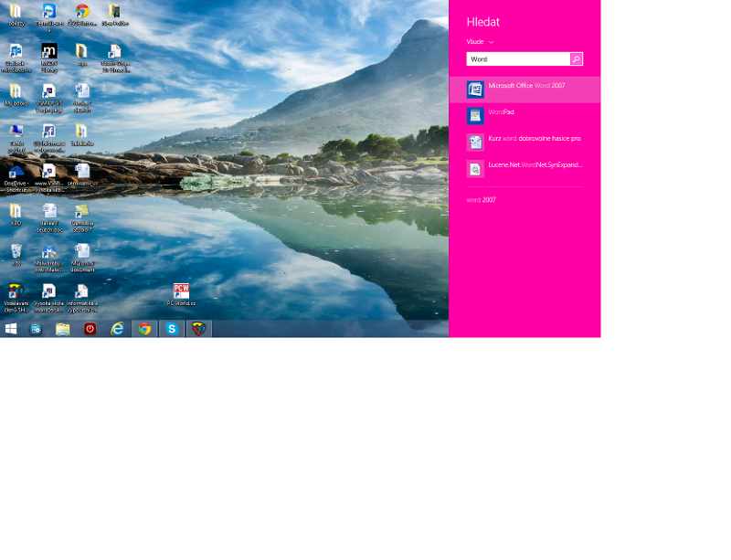The height and width of the screenshot is (560, 731).
Task: Click the control panel settings taskbar icon
Action: click(36, 329)
